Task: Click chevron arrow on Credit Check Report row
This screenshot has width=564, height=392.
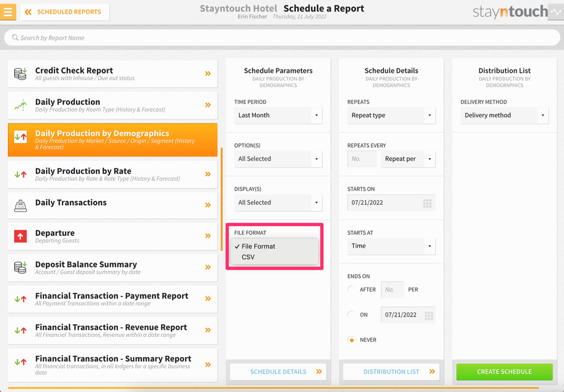Action: point(208,73)
